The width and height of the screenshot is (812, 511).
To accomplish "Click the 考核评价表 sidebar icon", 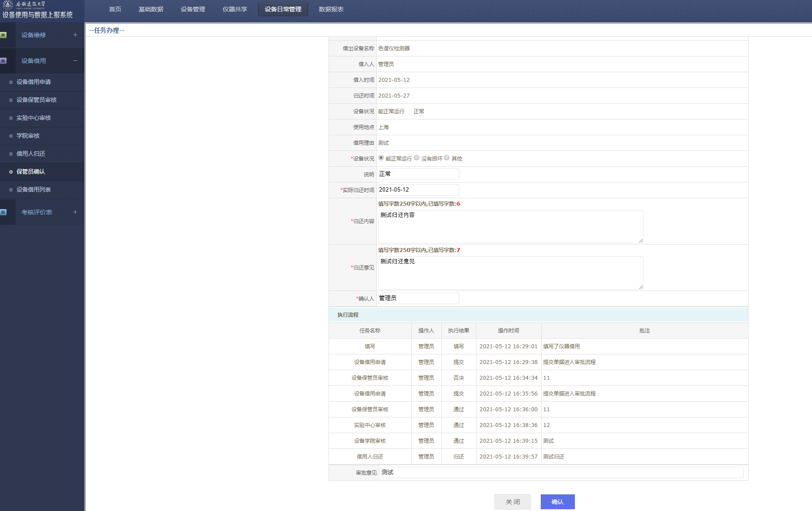I will [x=3, y=212].
